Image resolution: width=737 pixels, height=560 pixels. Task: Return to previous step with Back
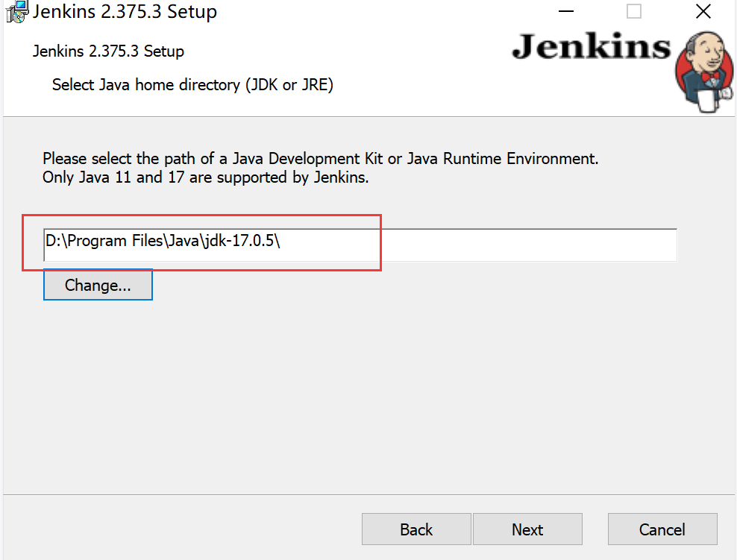[x=416, y=529]
